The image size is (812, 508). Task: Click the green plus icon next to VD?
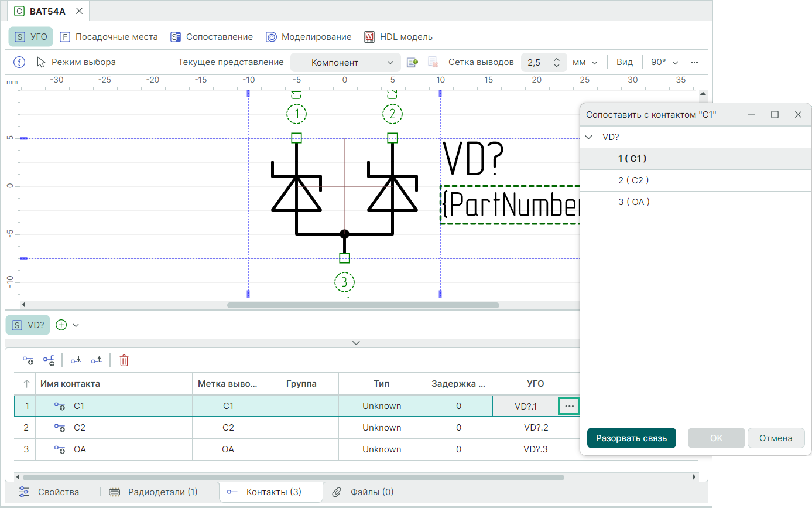pyautogui.click(x=61, y=325)
